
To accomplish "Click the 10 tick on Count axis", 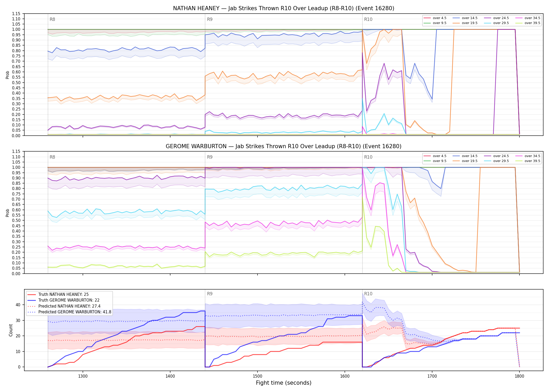I will point(18,351).
